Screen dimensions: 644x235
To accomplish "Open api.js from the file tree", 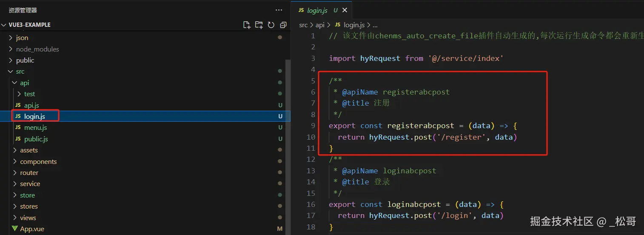I will [31, 105].
